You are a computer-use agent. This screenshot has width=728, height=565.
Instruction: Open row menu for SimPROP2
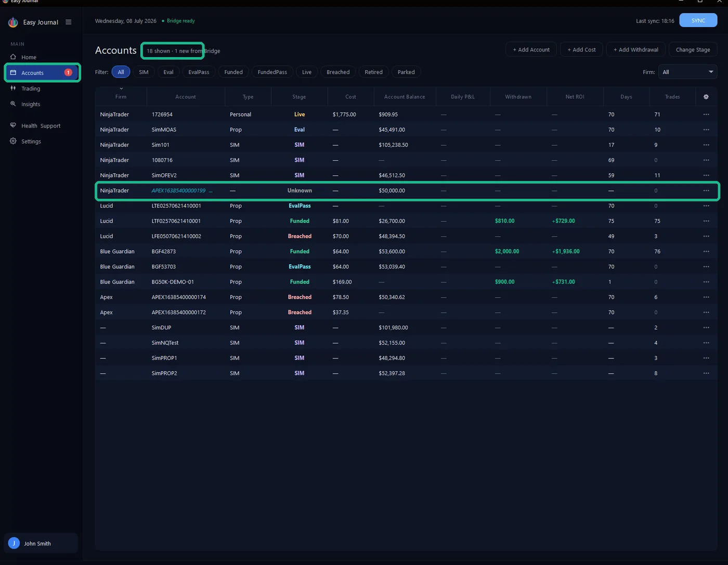pos(706,373)
